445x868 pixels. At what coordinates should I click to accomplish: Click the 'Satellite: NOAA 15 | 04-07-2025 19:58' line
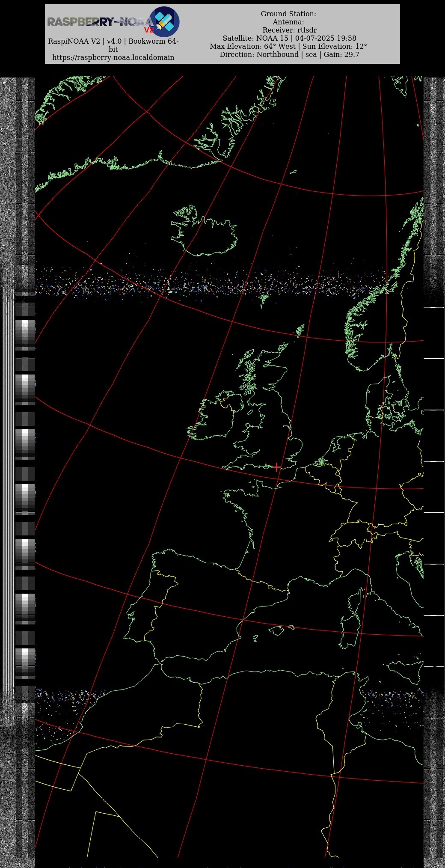click(289, 38)
